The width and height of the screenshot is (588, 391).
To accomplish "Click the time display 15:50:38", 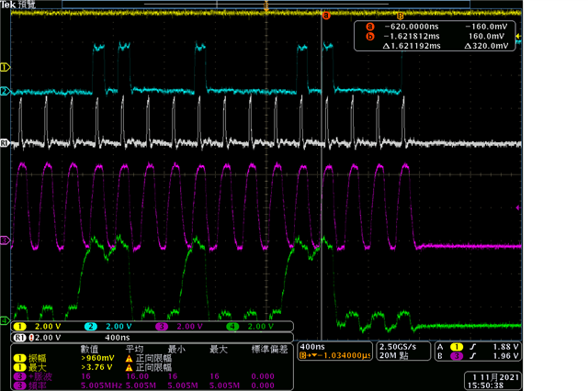I will click(x=485, y=385).
